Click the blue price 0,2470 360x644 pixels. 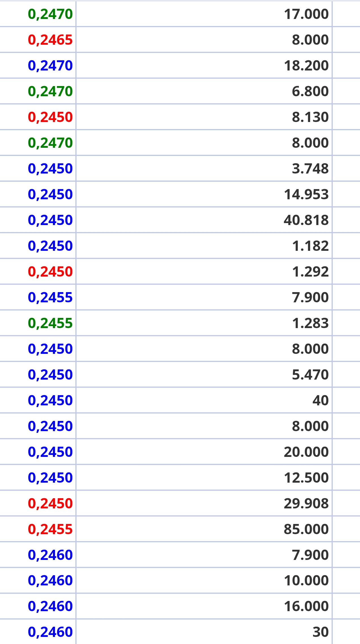pyautogui.click(x=50, y=66)
